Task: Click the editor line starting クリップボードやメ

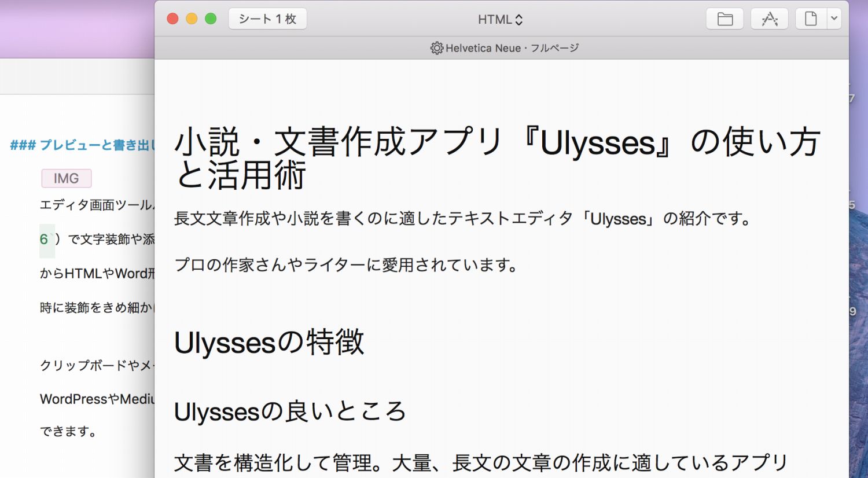Action: 97,365
